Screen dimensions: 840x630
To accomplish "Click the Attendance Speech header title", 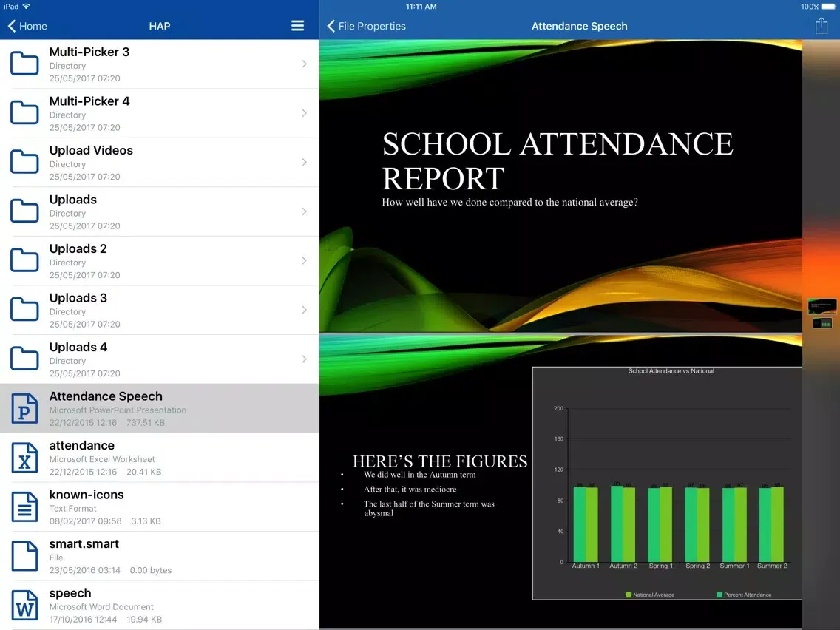I will point(579,26).
